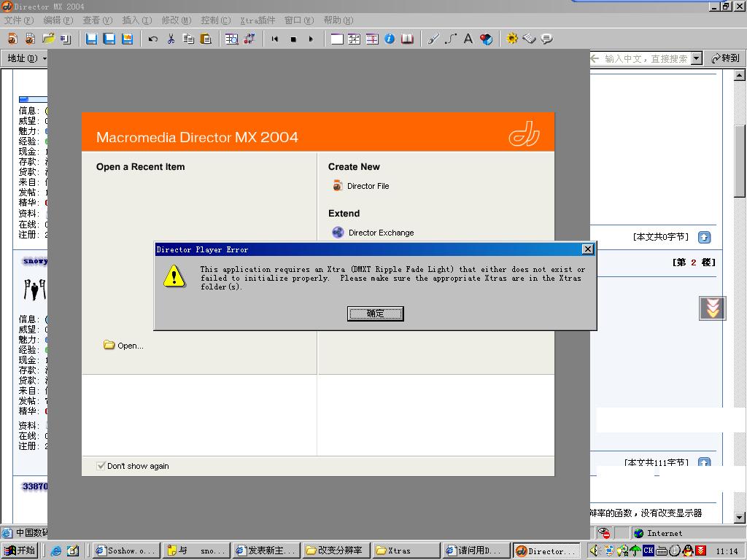Open the 控制(C) menu
Viewport: 747px width, 560px height.
coord(215,20)
